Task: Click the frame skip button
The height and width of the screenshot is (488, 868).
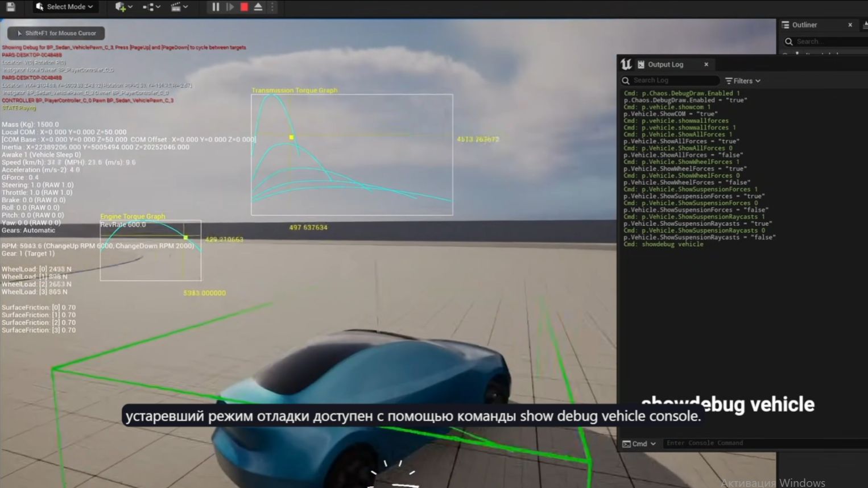Action: [230, 7]
